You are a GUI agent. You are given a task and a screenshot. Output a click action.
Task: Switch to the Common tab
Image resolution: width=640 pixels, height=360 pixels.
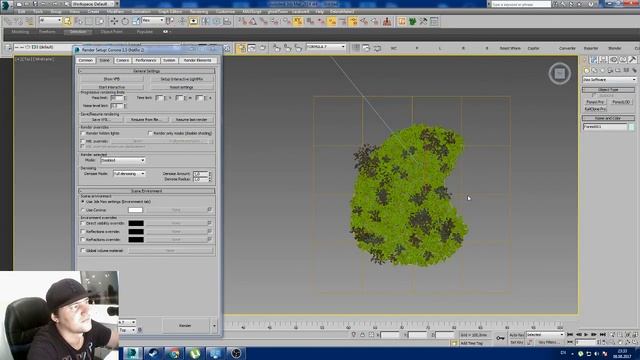(x=86, y=60)
